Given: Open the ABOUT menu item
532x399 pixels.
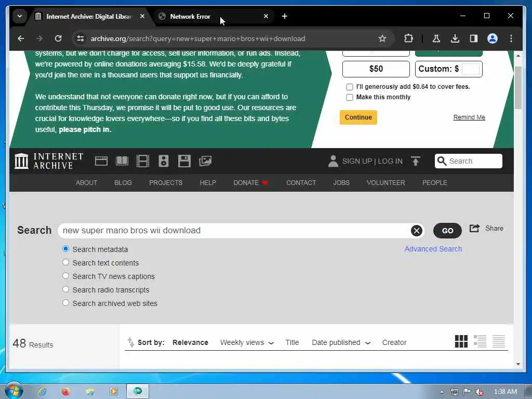Looking at the screenshot, I should 87,183.
